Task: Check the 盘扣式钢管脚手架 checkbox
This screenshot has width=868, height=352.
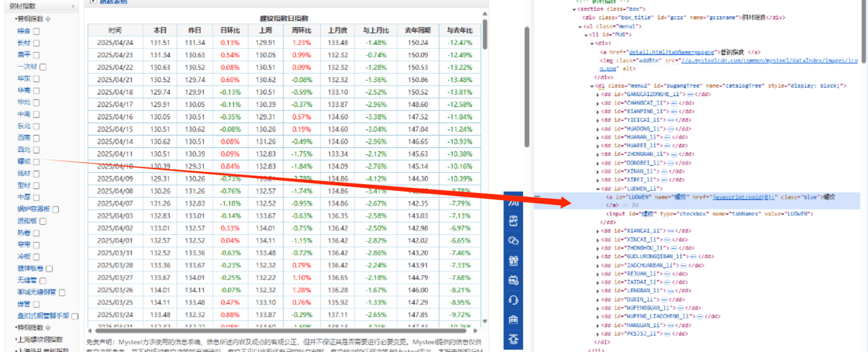Action: pos(75,316)
